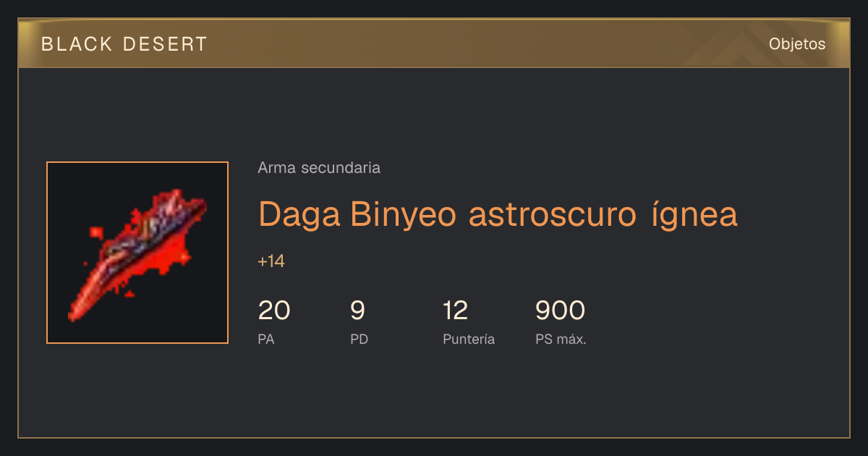Viewport: 868px width, 456px height.
Task: Click the PA value 20
Action: tap(274, 311)
